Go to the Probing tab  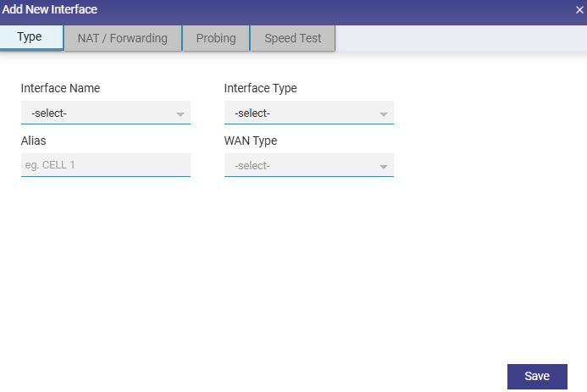[216, 38]
